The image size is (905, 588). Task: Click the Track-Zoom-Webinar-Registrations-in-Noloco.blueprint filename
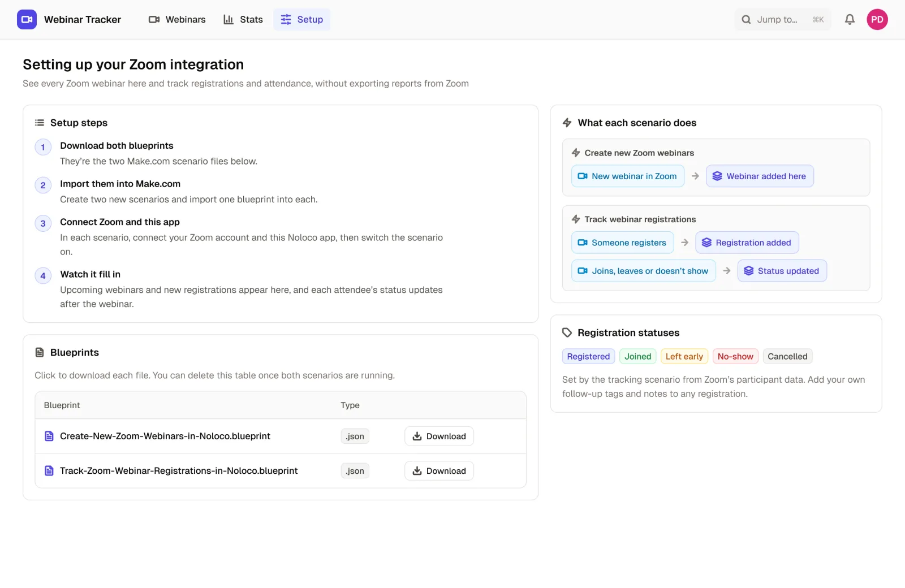point(179,470)
